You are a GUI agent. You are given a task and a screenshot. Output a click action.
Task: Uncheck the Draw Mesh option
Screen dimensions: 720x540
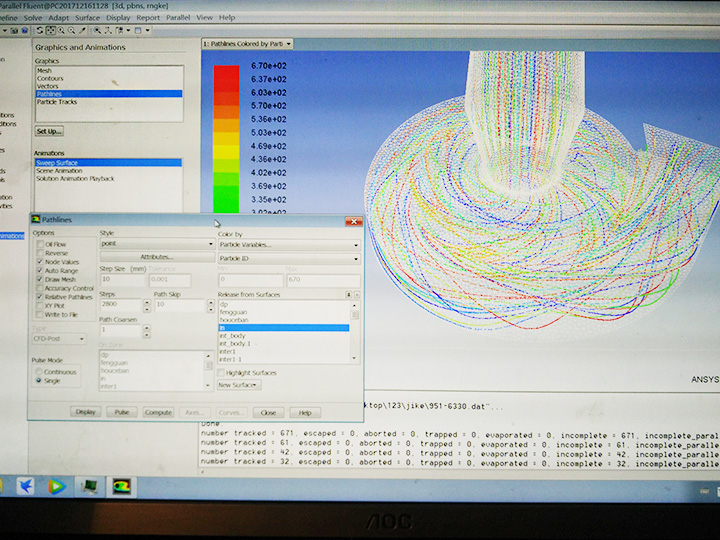coord(40,279)
